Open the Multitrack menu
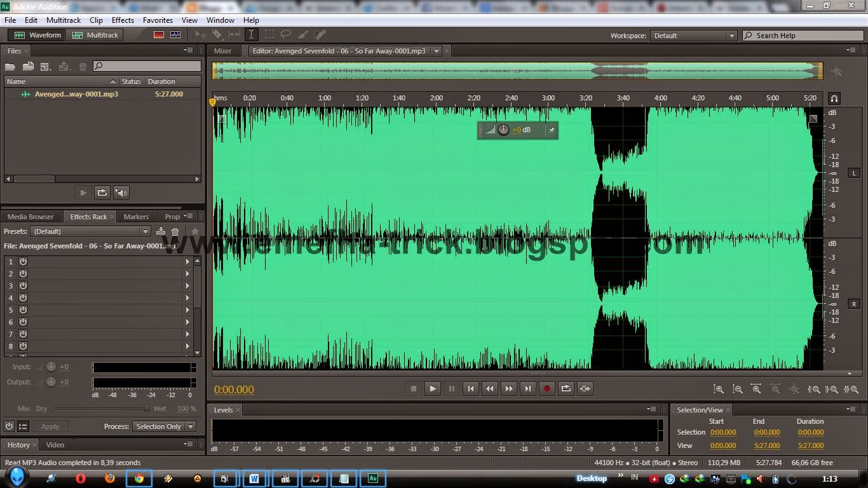The width and height of the screenshot is (868, 488). (x=64, y=20)
